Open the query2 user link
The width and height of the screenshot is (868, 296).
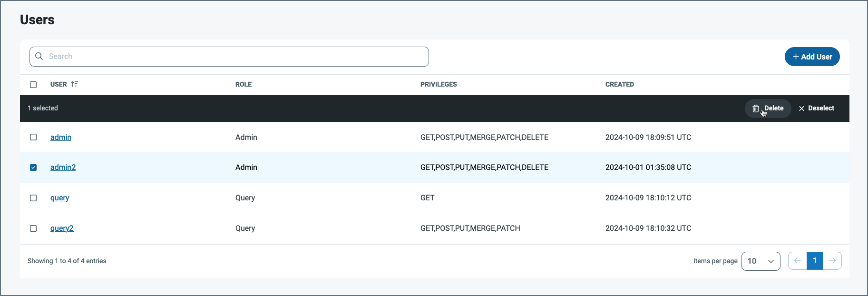click(x=62, y=228)
